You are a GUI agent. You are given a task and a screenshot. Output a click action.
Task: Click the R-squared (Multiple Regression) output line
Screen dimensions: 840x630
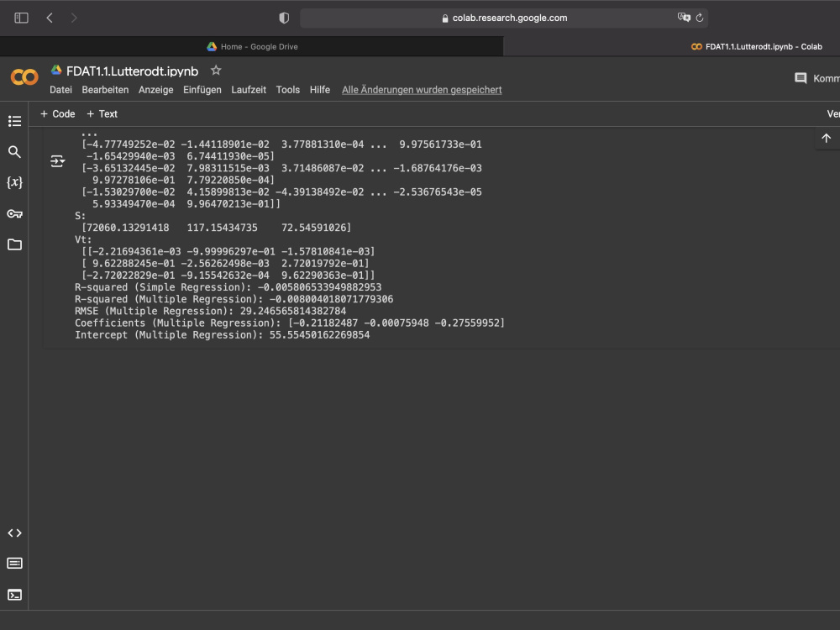coord(234,299)
